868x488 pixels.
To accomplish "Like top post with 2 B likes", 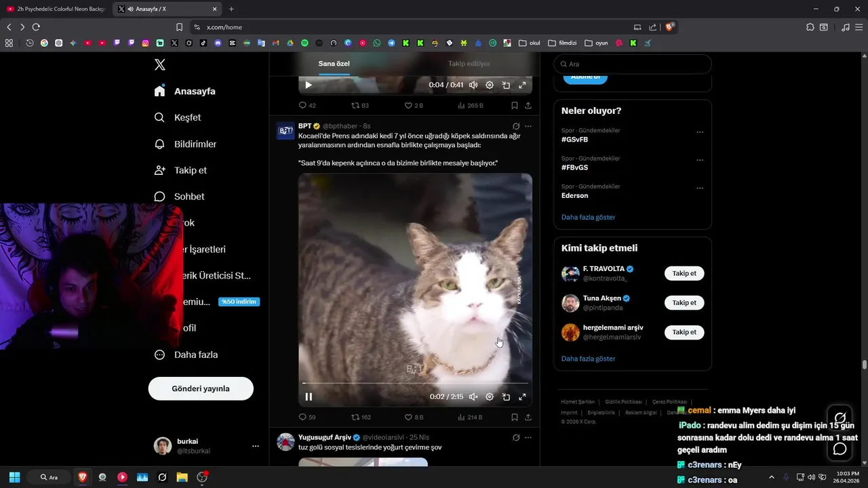I will click(414, 106).
